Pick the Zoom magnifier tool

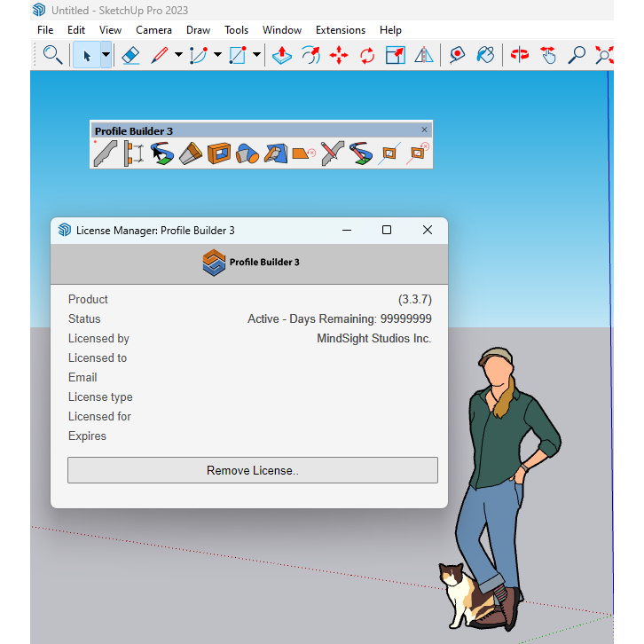point(577,55)
